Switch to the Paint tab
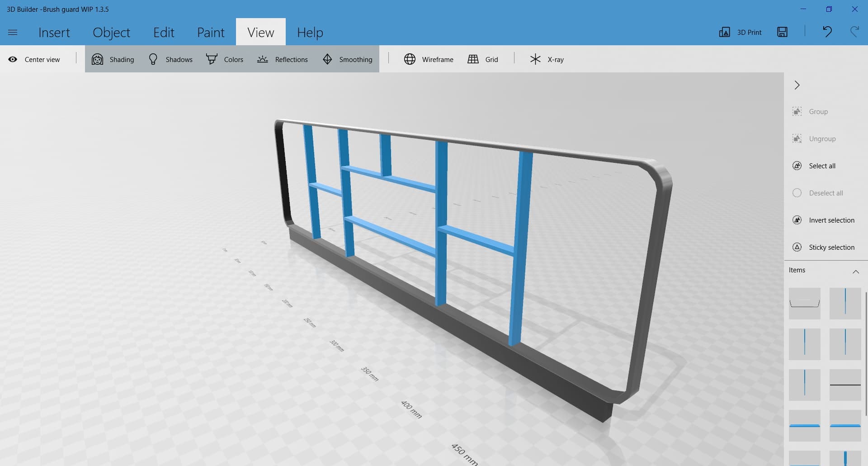Screen dimensions: 868x466 click(x=210, y=33)
